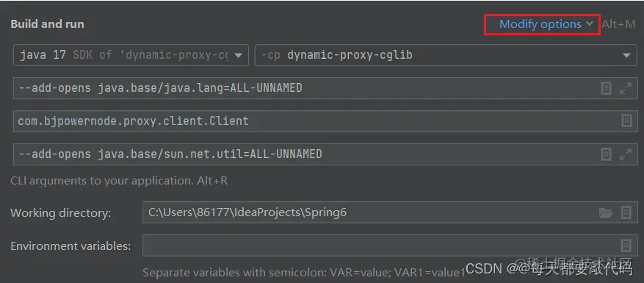Open the working directory folder browser
Screen dimensions: 644x283
[605, 212]
